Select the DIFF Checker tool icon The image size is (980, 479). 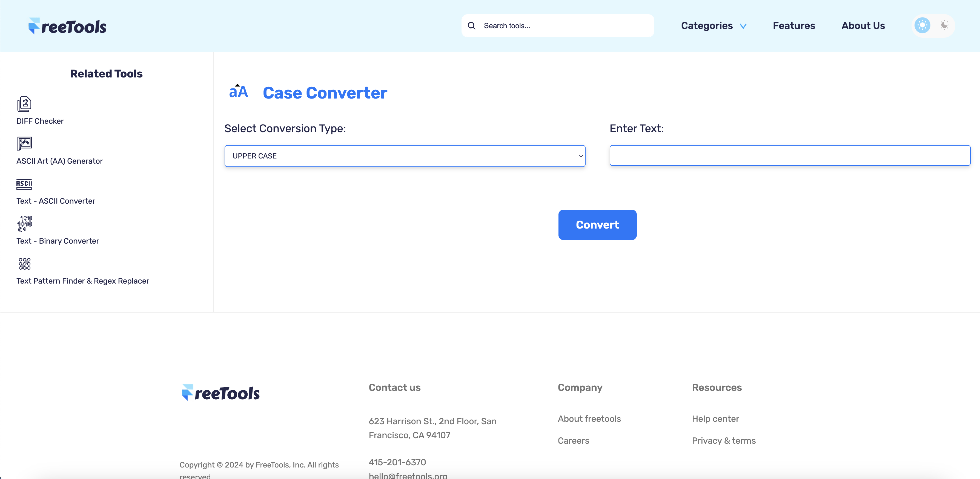[x=24, y=104]
